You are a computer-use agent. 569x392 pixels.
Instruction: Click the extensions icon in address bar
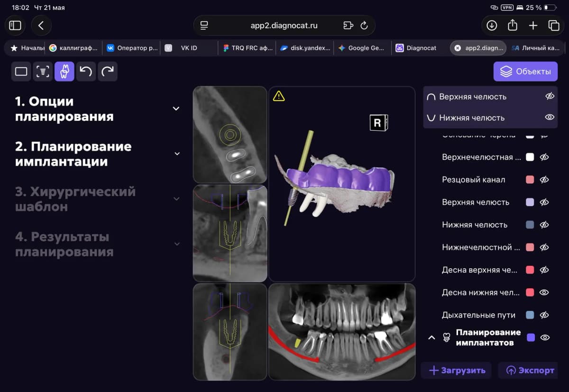click(x=349, y=26)
